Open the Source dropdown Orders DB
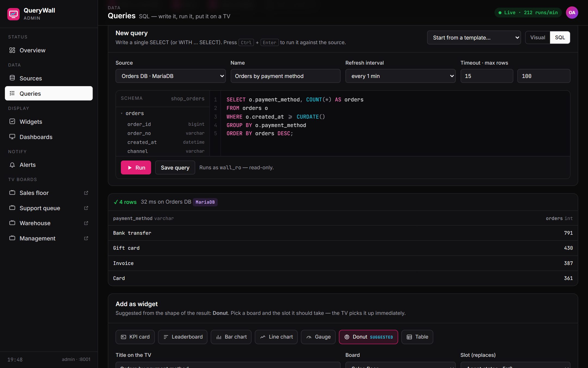 (x=171, y=76)
